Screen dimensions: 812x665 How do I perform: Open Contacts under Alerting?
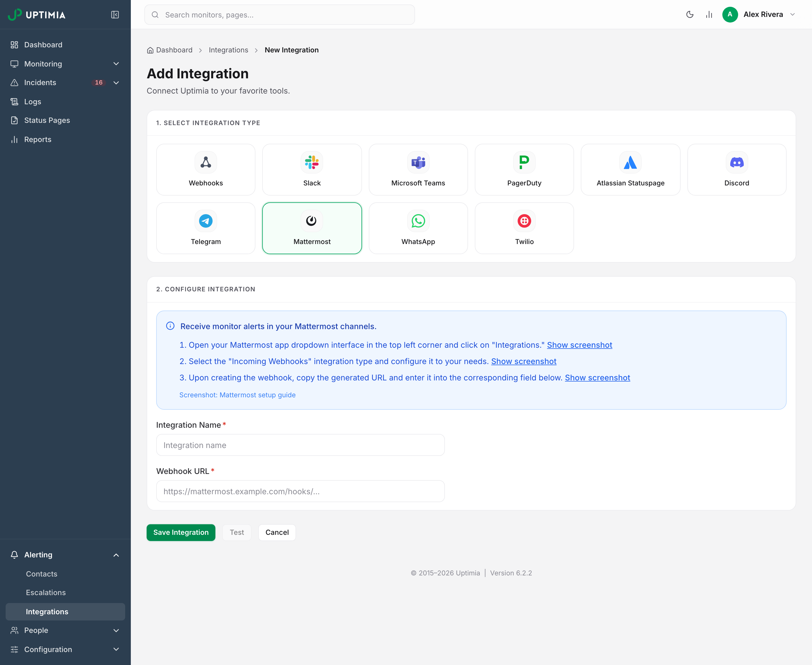coord(65,574)
